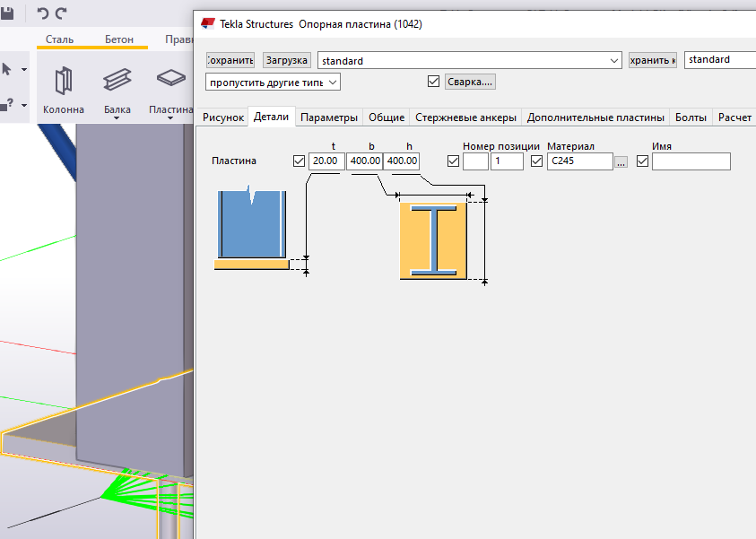Click the Загрузка button
Image resolution: width=756 pixels, height=539 pixels.
pyautogui.click(x=287, y=60)
